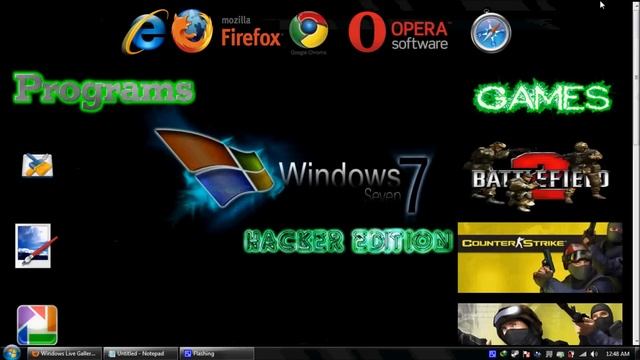The image size is (640, 360).
Task: Switch to Untitled - Notepad taskbar button
Action: pos(140,353)
